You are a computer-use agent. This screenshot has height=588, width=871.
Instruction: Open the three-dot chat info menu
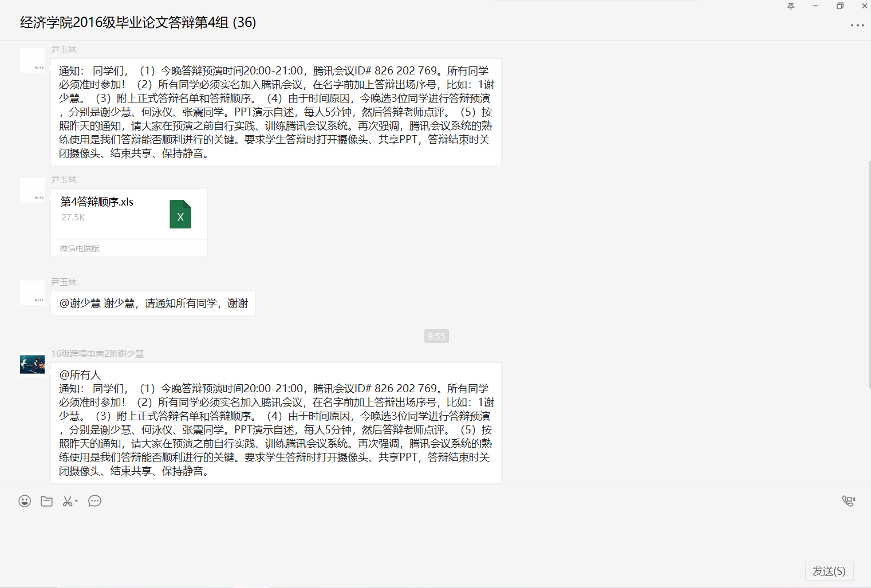(x=857, y=25)
